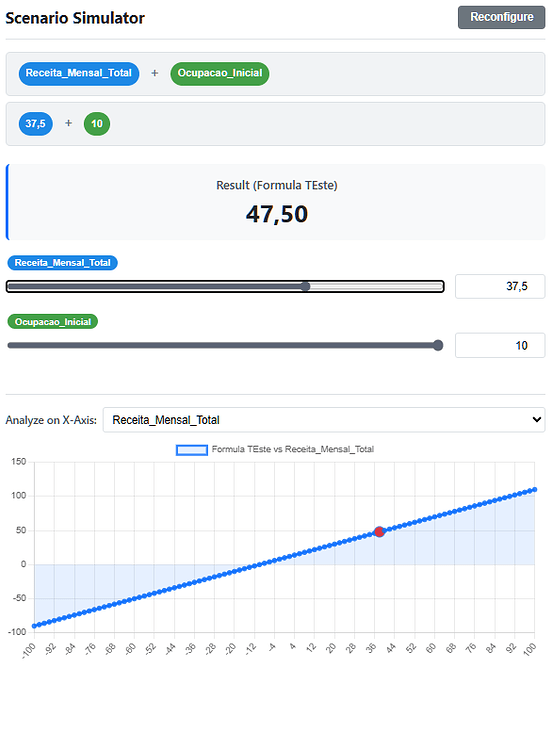The width and height of the screenshot is (553, 750).
Task: Click the Reconfigure button
Action: (501, 17)
